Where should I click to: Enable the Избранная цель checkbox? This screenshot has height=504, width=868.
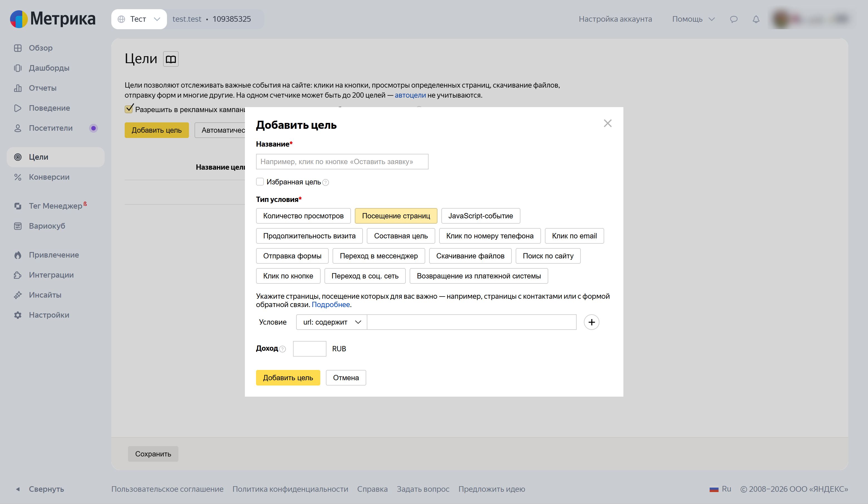260,182
